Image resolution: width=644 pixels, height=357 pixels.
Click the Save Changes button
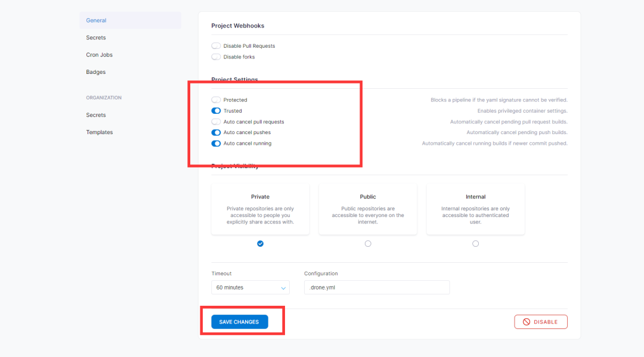(239, 322)
